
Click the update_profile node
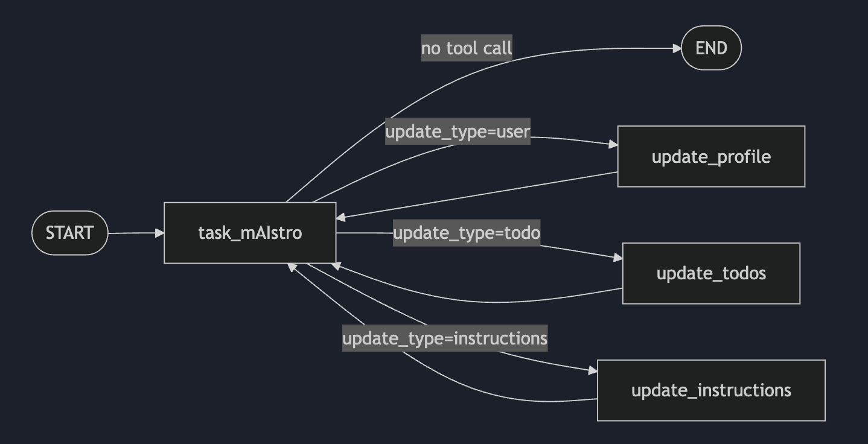coord(711,157)
